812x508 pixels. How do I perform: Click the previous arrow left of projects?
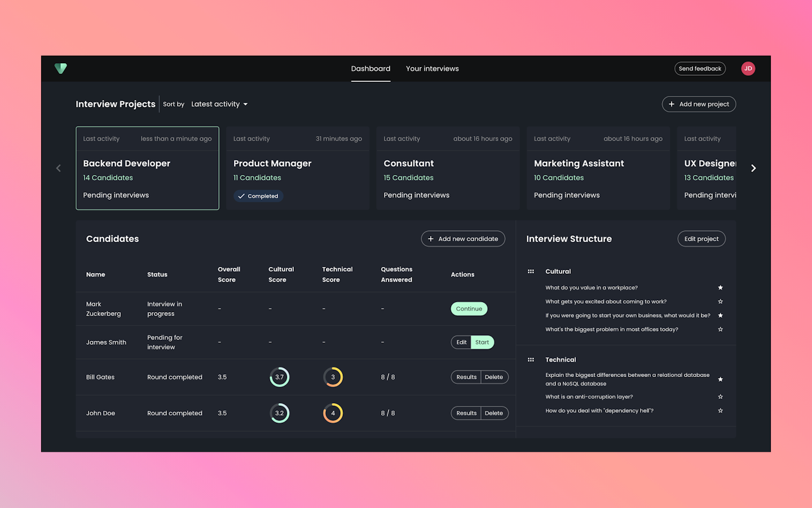[x=59, y=168]
